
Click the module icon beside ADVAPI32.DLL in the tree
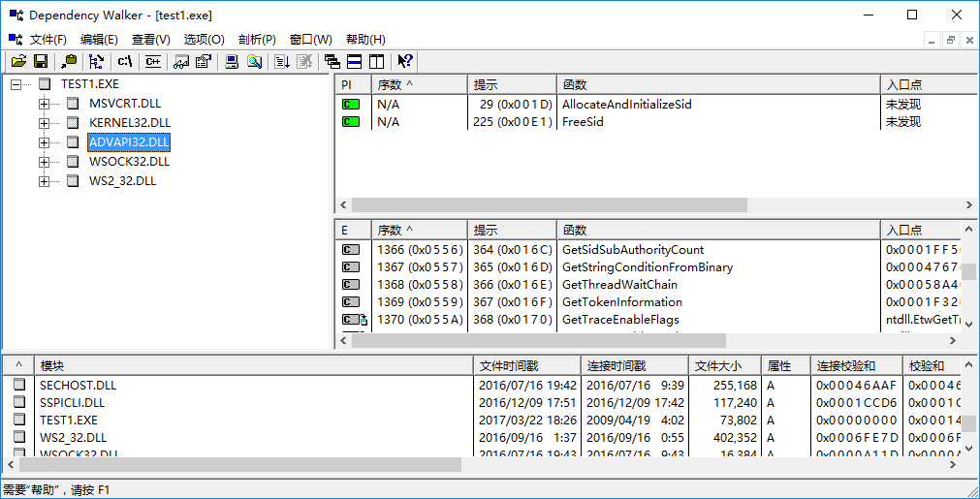tap(73, 142)
